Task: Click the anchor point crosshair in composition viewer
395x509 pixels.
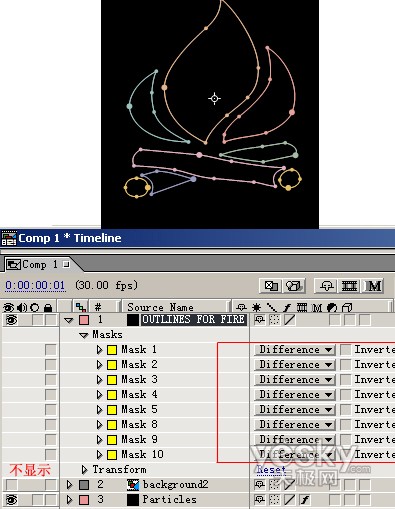Action: (x=214, y=99)
